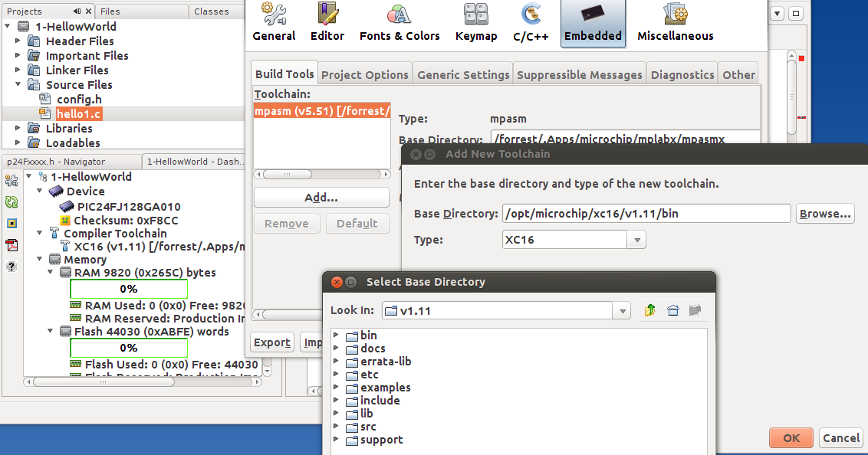This screenshot has height=455, width=868.
Task: Expand the Libraries folder
Action: (x=18, y=128)
